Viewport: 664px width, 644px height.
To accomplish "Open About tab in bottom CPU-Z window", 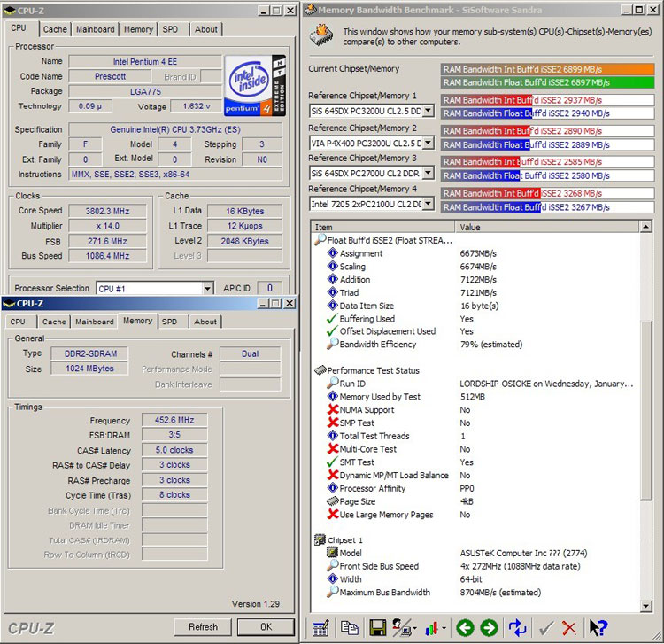I will tap(205, 322).
